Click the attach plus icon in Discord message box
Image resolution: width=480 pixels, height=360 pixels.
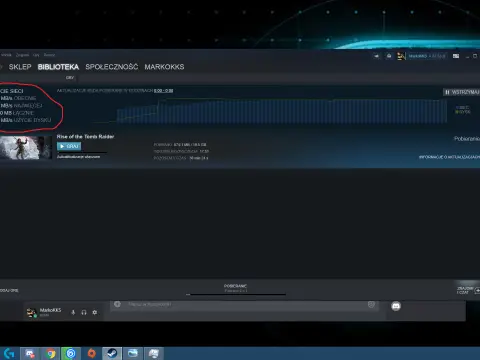117,304
